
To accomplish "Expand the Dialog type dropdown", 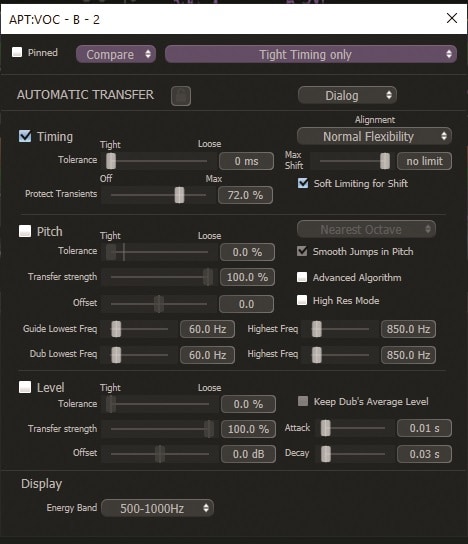I will (347, 95).
